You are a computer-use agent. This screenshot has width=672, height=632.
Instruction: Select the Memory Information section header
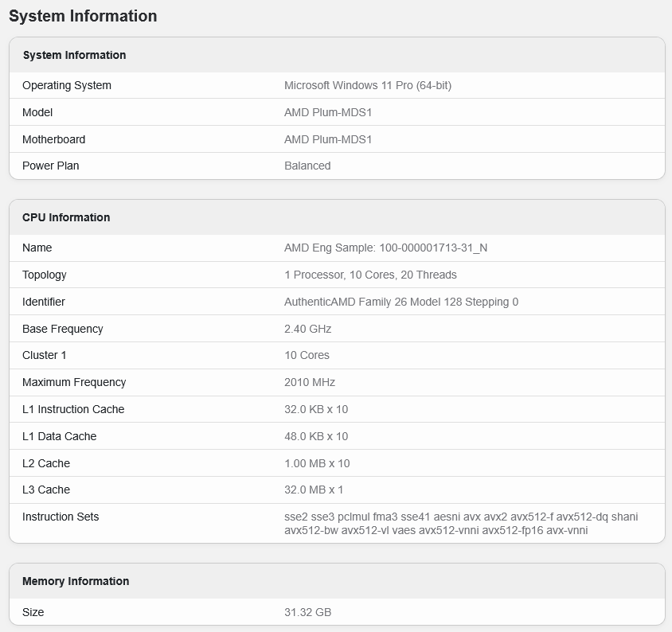74,581
